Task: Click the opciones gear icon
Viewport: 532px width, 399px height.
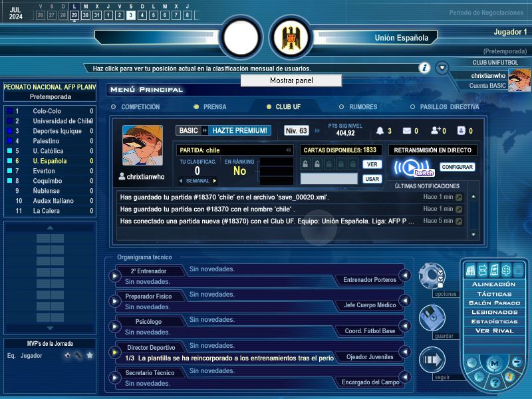Action: click(x=432, y=275)
